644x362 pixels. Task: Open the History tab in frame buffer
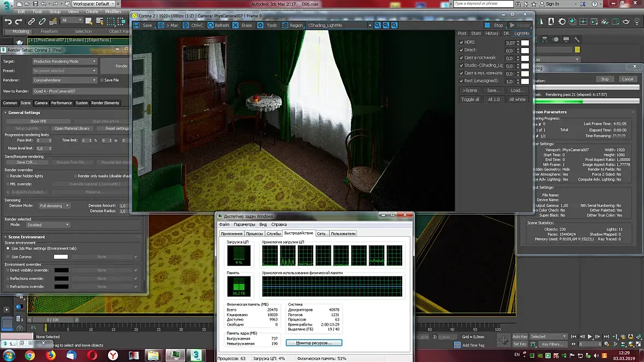click(492, 33)
